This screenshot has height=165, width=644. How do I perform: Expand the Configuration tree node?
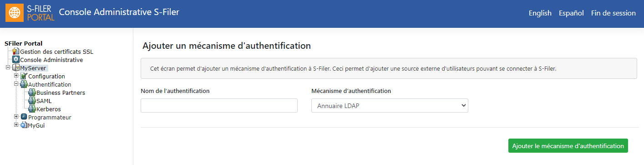click(x=16, y=76)
